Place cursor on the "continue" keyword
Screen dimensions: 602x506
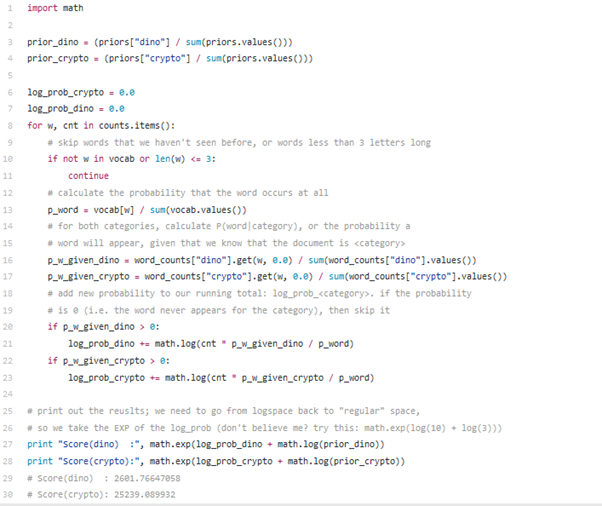[88, 176]
